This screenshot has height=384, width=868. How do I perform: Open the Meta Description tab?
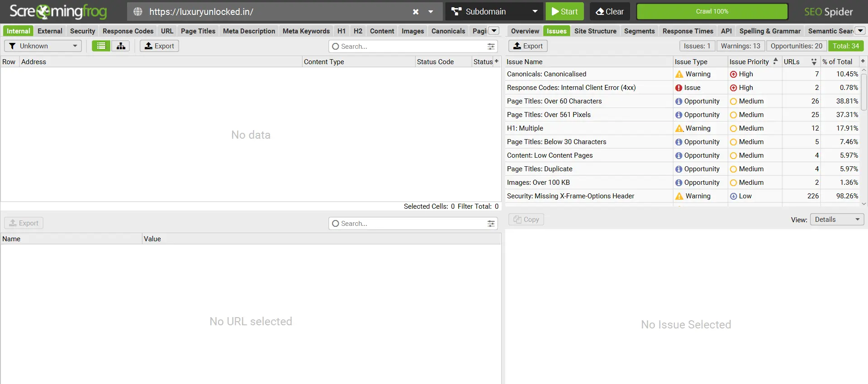coord(249,31)
